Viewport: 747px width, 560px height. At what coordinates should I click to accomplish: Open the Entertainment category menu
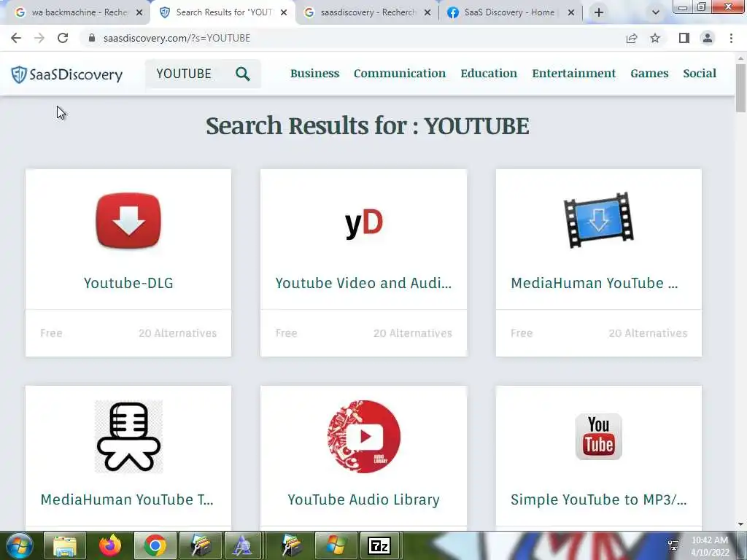pyautogui.click(x=574, y=74)
